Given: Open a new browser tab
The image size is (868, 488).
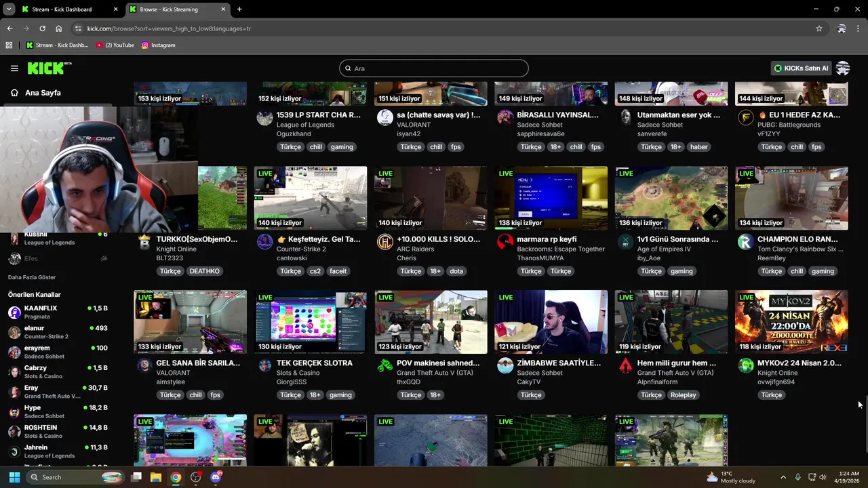Looking at the screenshot, I should [x=239, y=9].
